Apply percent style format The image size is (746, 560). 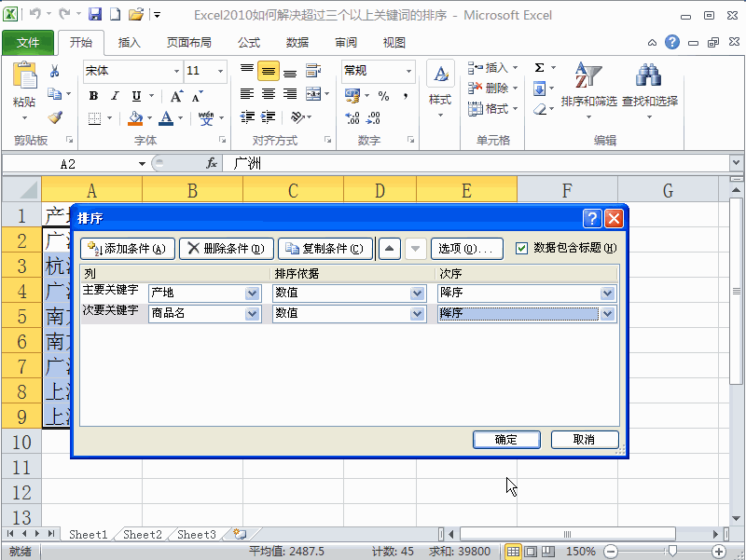(x=383, y=96)
